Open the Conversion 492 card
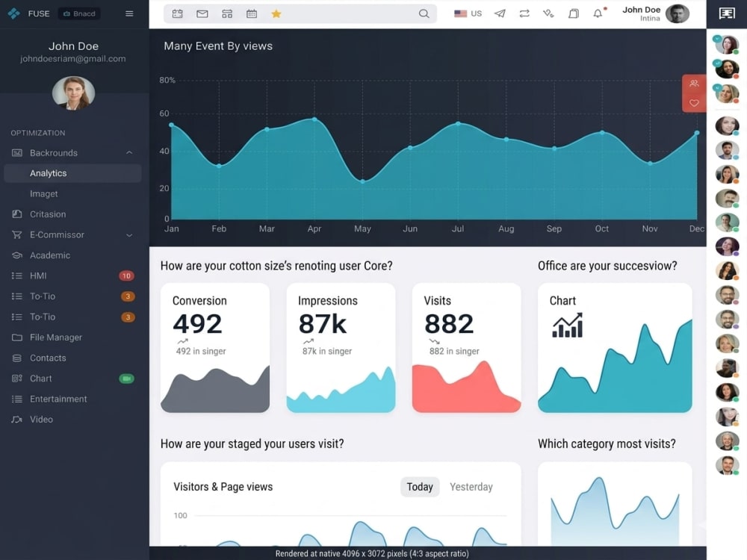Viewport: 747px width, 560px height. click(215, 348)
